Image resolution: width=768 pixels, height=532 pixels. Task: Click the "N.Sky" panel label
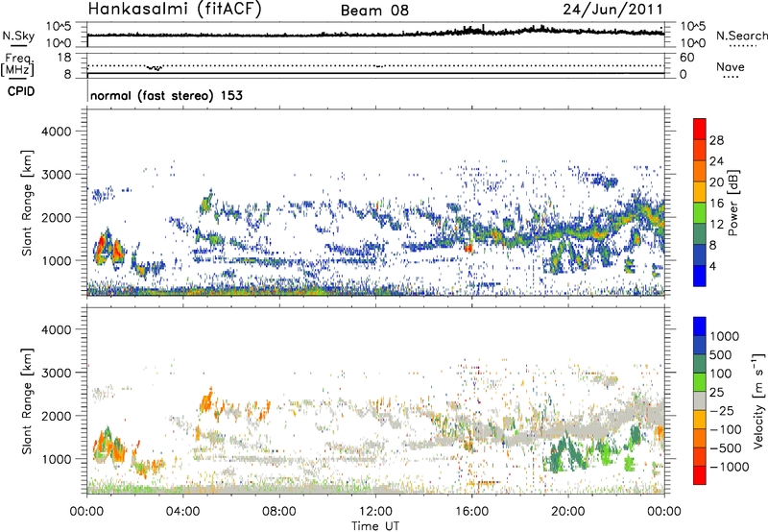coord(18,36)
